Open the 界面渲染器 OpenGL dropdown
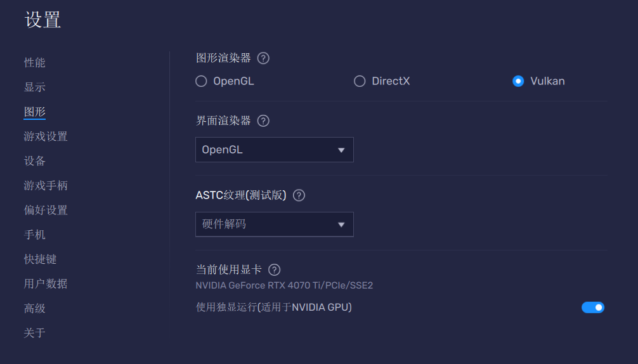 274,150
